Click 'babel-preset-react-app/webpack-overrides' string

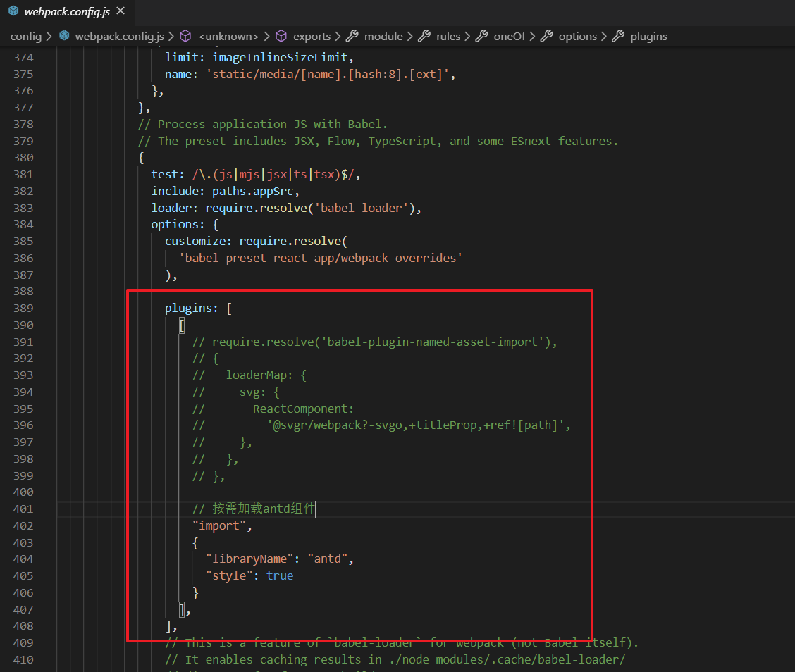click(x=321, y=258)
